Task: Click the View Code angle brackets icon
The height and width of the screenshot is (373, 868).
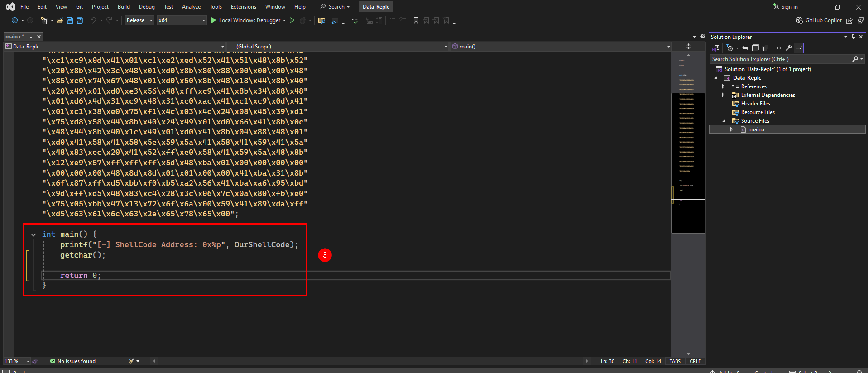Action: [779, 48]
